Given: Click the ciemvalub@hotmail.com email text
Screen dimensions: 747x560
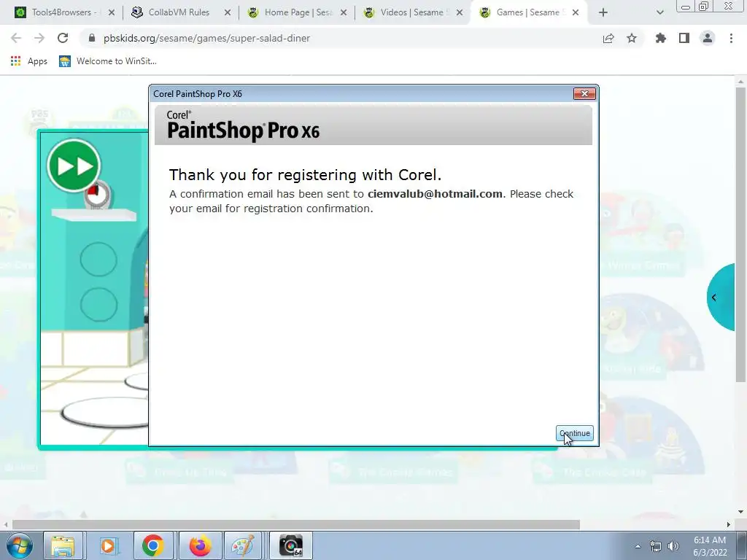Looking at the screenshot, I should [x=435, y=194].
